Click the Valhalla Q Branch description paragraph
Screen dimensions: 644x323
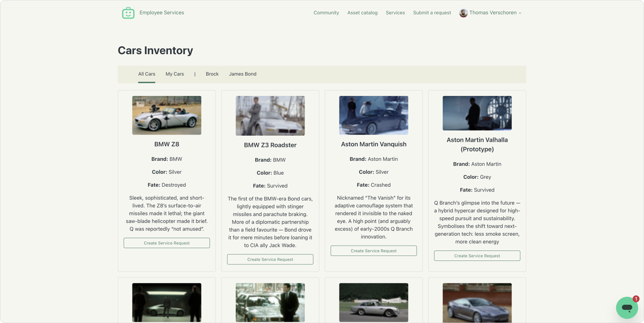[477, 223]
